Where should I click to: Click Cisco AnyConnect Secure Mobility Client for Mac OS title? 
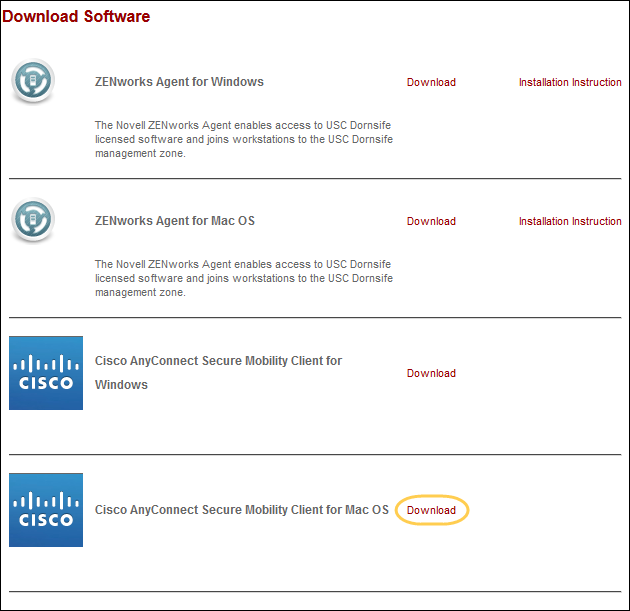point(241,510)
